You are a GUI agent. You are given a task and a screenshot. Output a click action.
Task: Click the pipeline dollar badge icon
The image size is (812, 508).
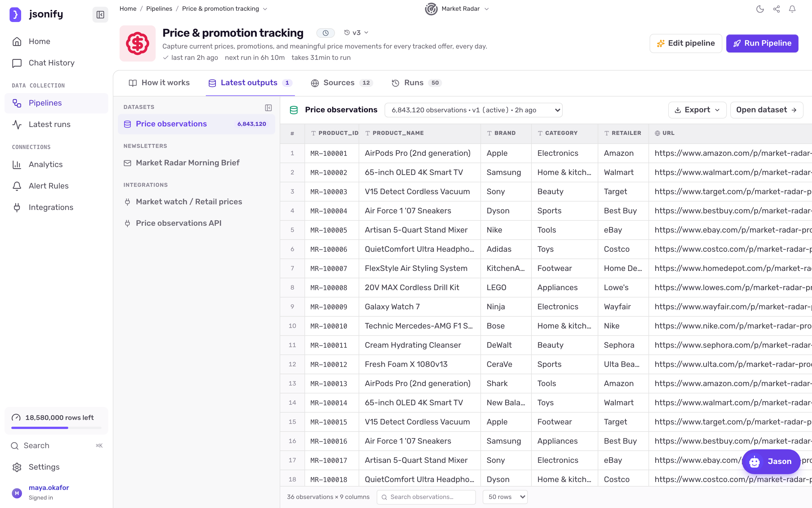click(x=138, y=43)
